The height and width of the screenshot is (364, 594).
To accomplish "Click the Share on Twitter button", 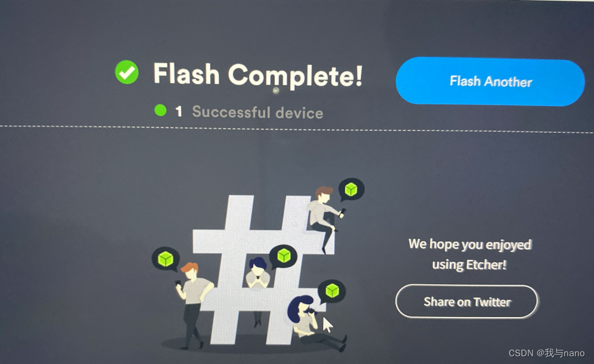I will pos(467,301).
